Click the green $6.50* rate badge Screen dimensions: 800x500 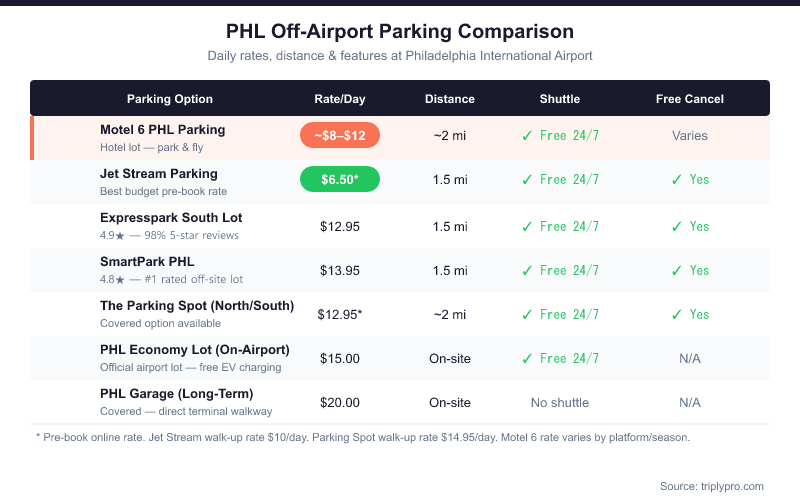coord(340,180)
